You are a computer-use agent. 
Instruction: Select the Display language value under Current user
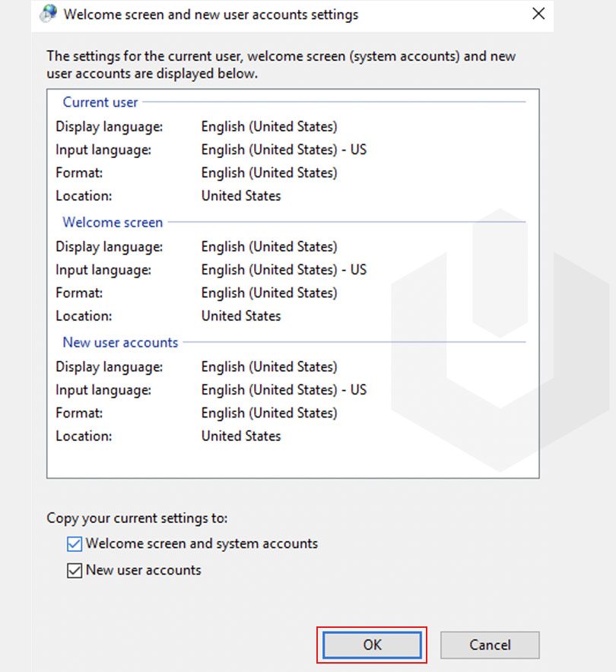[268, 126]
